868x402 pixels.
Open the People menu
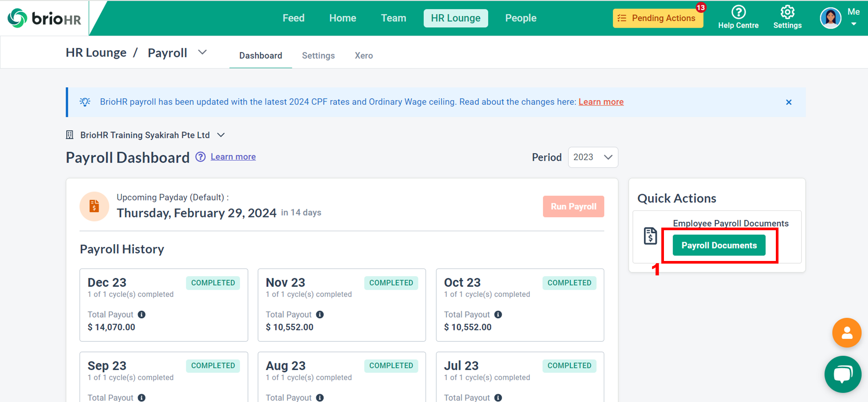coord(521,18)
